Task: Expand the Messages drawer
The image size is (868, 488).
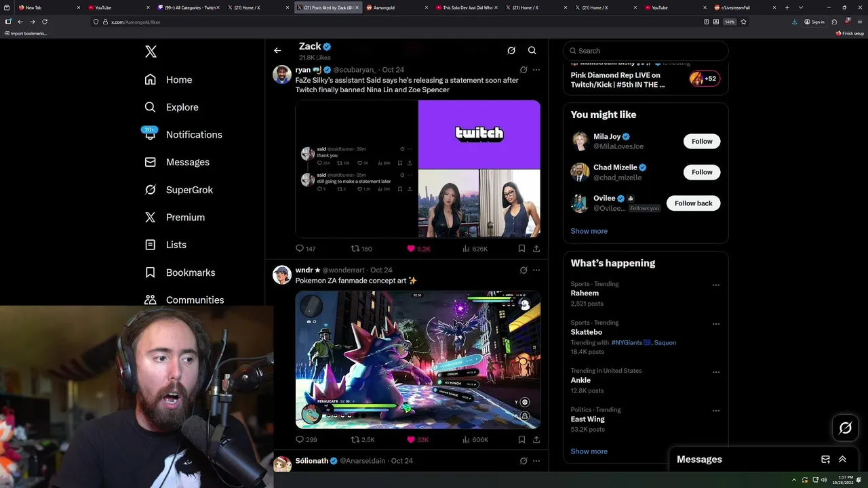Action: pos(842,460)
